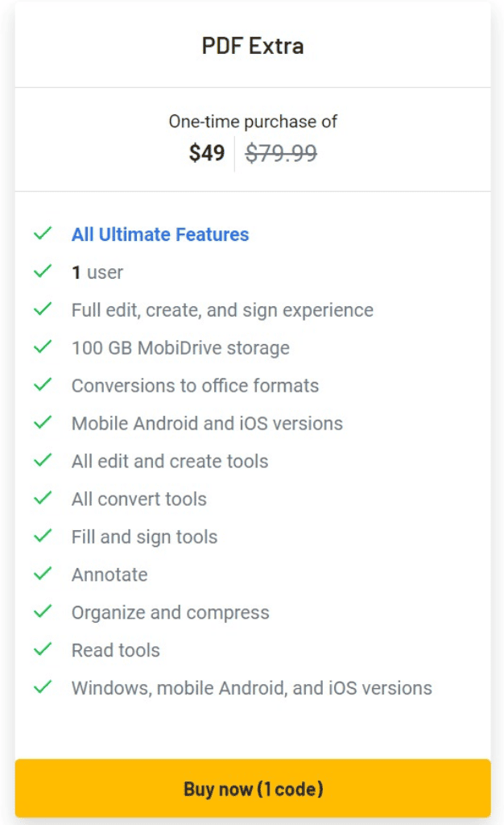Click the checkmark next to Annotate
504x825 pixels.
click(43, 574)
